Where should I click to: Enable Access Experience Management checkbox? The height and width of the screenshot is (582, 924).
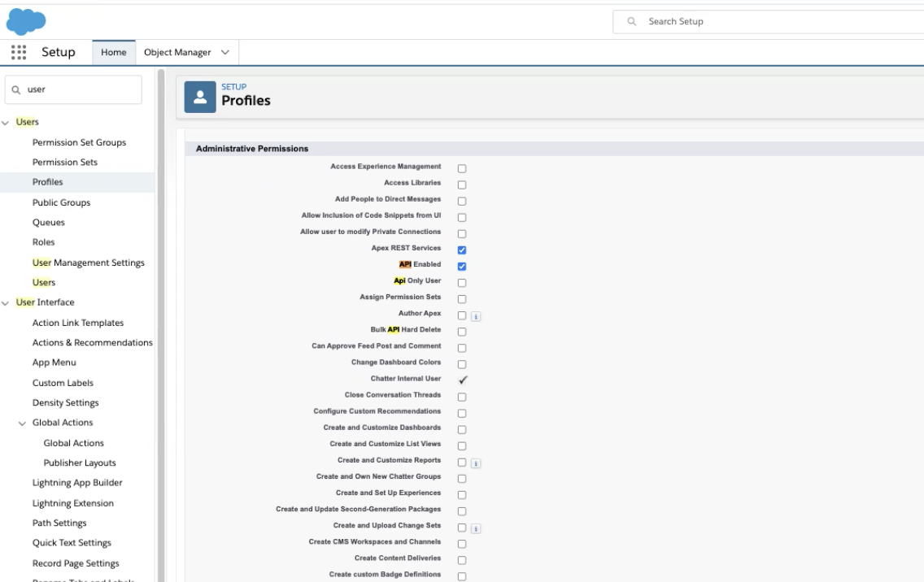point(462,168)
